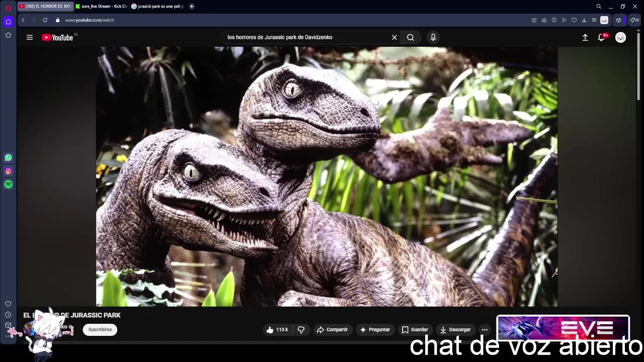Ask about the video with Preguntar
This screenshot has width=644, height=362.
tap(374, 330)
